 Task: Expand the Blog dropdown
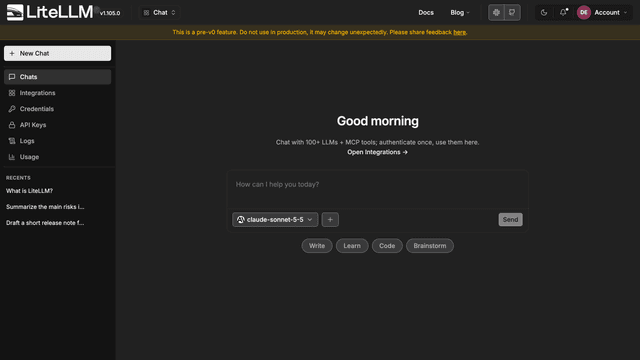pyautogui.click(x=460, y=13)
